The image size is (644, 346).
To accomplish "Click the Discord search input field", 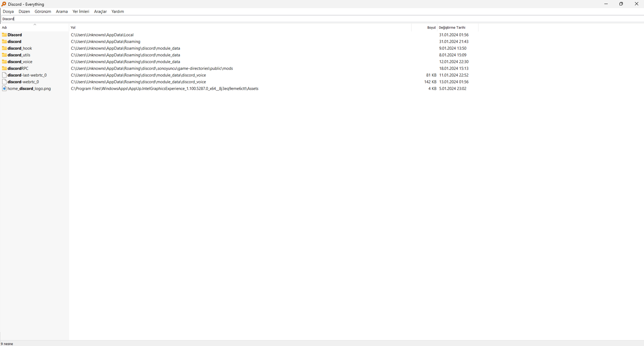I will [x=323, y=19].
